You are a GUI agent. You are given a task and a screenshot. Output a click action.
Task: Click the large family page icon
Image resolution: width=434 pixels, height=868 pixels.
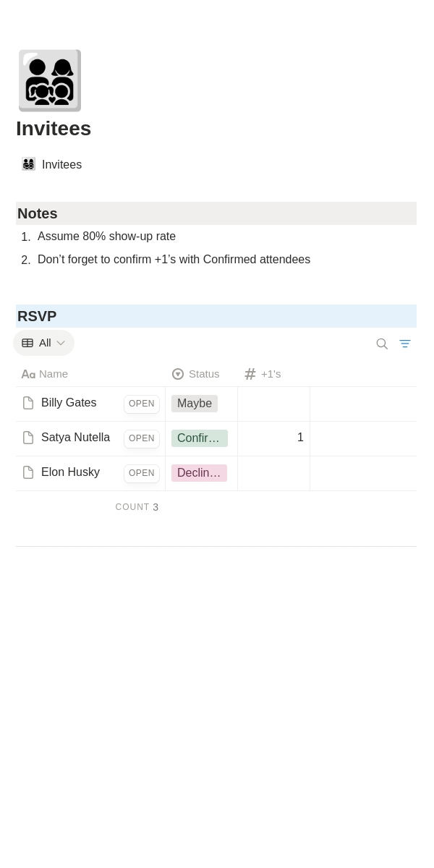coord(49,80)
